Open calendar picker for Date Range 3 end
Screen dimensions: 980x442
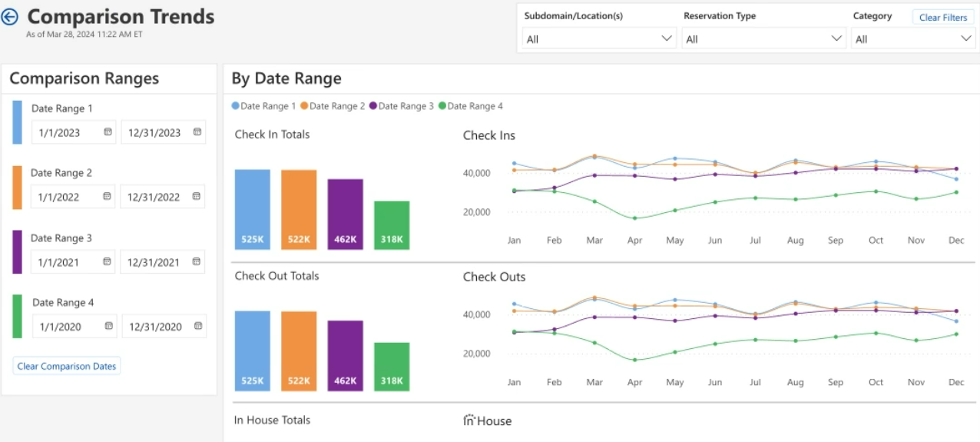[197, 262]
